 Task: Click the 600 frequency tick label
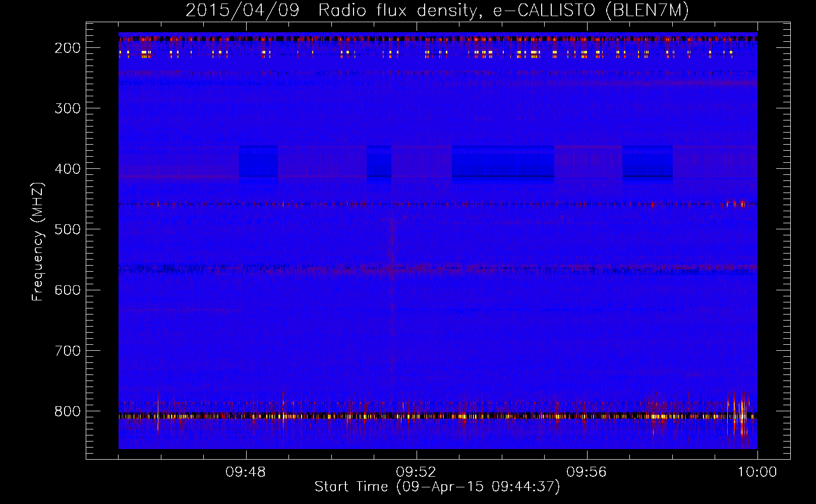click(68, 290)
